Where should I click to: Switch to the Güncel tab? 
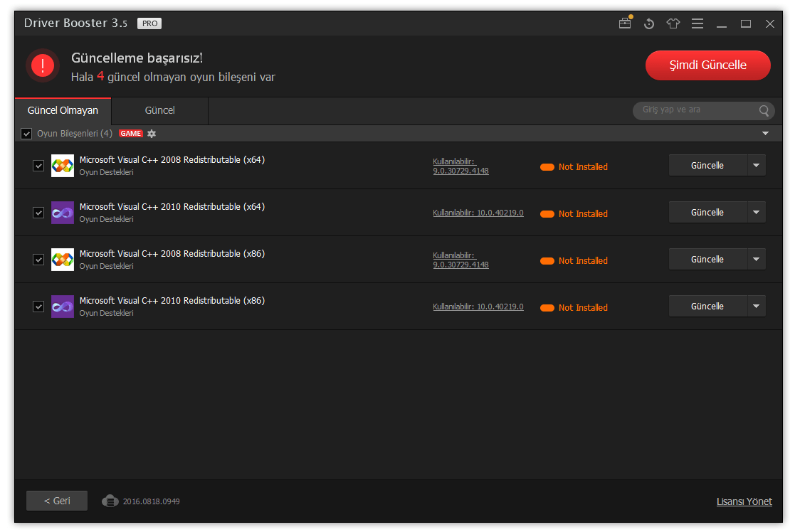(x=159, y=110)
